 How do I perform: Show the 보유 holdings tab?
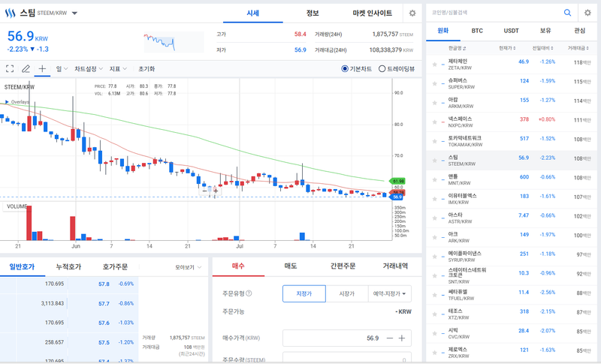tap(545, 31)
